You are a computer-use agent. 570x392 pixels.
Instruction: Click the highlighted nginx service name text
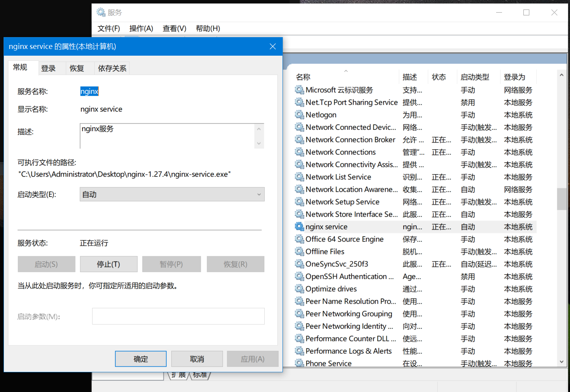click(x=89, y=91)
